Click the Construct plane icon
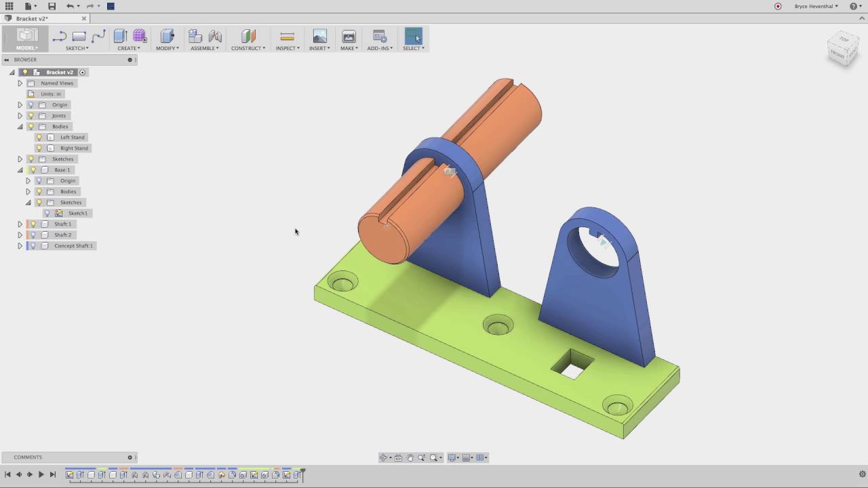 pos(248,36)
